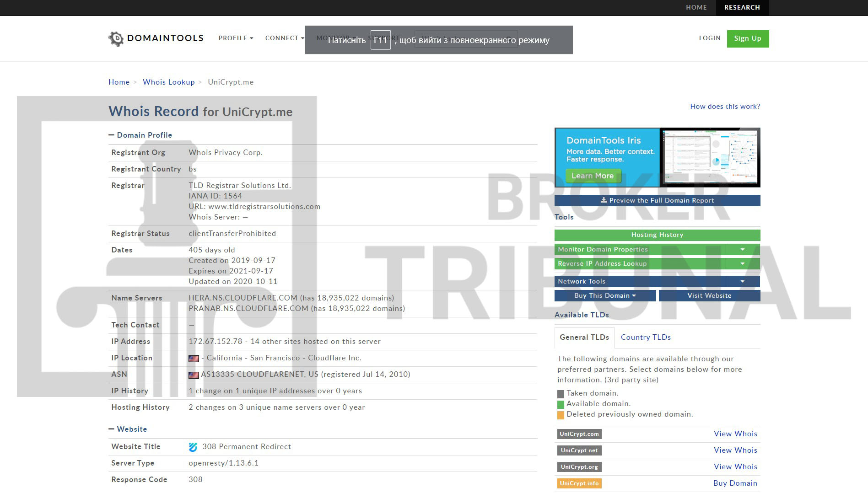Click the Visit Website button

709,295
